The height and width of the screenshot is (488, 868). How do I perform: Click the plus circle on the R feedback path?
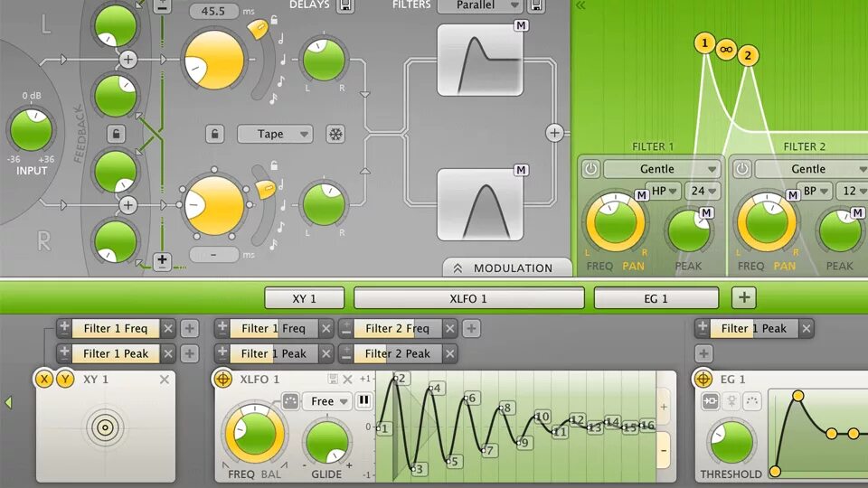(127, 205)
